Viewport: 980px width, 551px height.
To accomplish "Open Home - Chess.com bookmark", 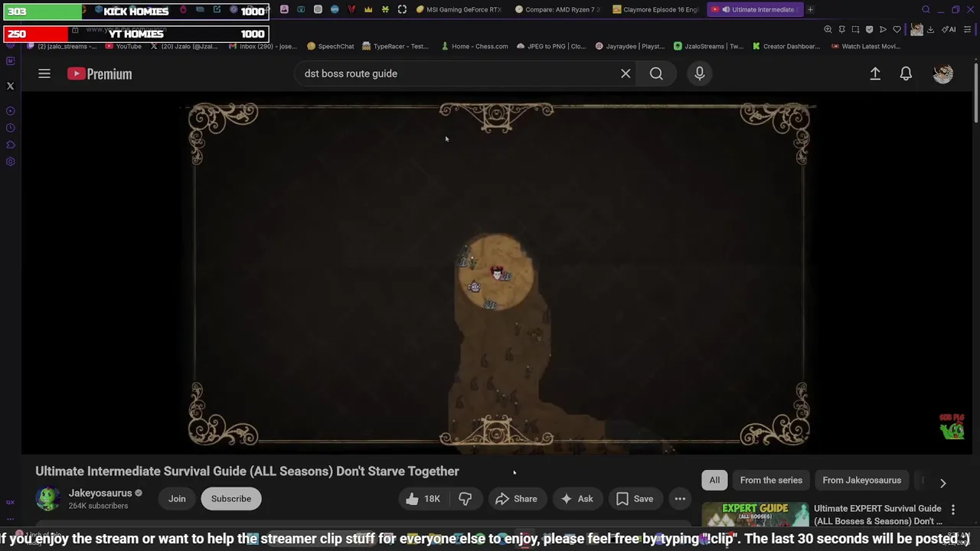I will point(475,46).
